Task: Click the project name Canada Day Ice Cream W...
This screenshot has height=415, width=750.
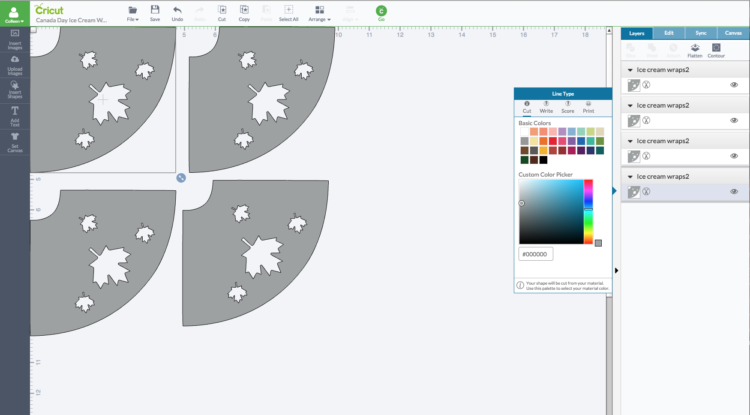Action: [x=71, y=20]
